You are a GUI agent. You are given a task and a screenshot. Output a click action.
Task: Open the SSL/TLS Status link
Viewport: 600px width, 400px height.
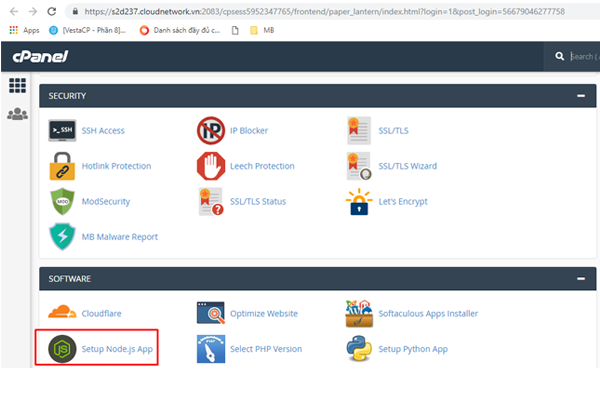pos(258,201)
